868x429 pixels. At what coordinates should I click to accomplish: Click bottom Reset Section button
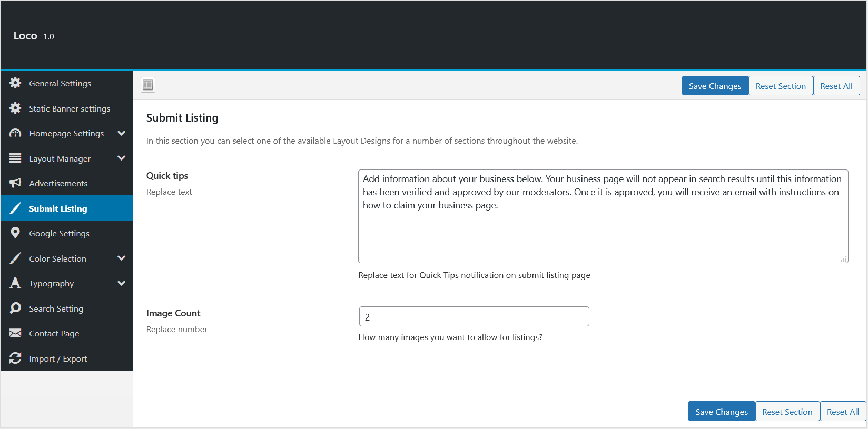787,412
